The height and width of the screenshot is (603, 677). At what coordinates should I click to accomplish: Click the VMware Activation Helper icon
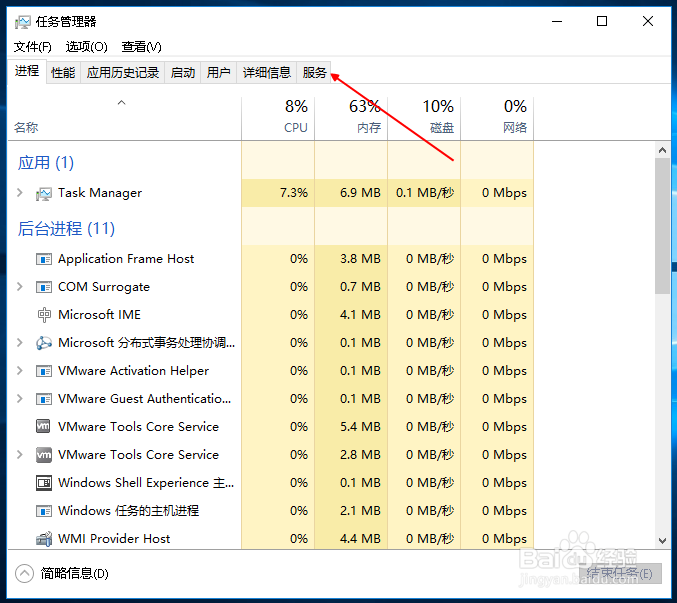pyautogui.click(x=44, y=371)
